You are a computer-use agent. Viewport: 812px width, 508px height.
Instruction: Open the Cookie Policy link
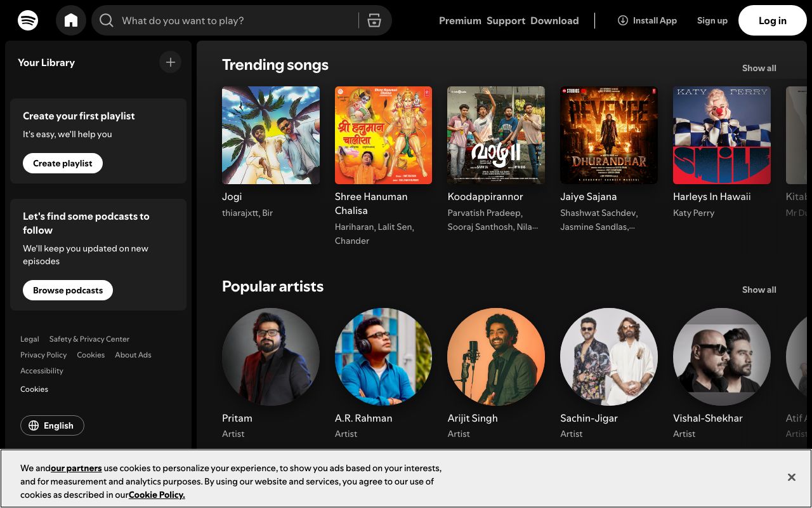point(156,495)
